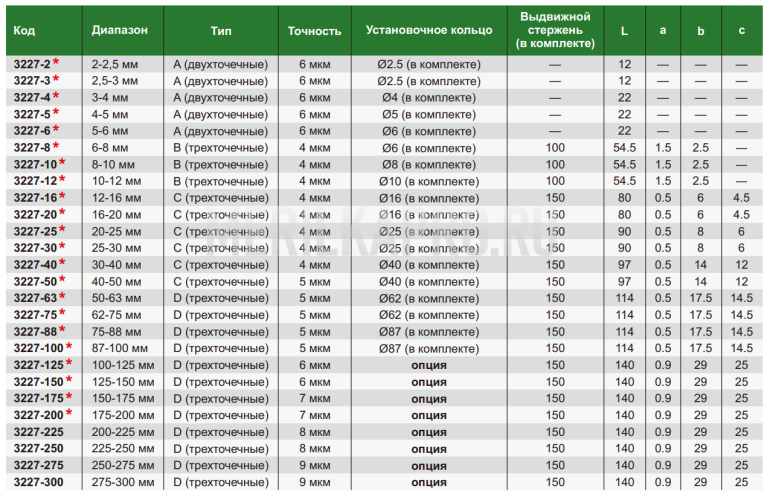This screenshot has height=500, width=767.
Task: Click the 'Ø8 (в комплекте)' ring cell
Action: (x=429, y=164)
